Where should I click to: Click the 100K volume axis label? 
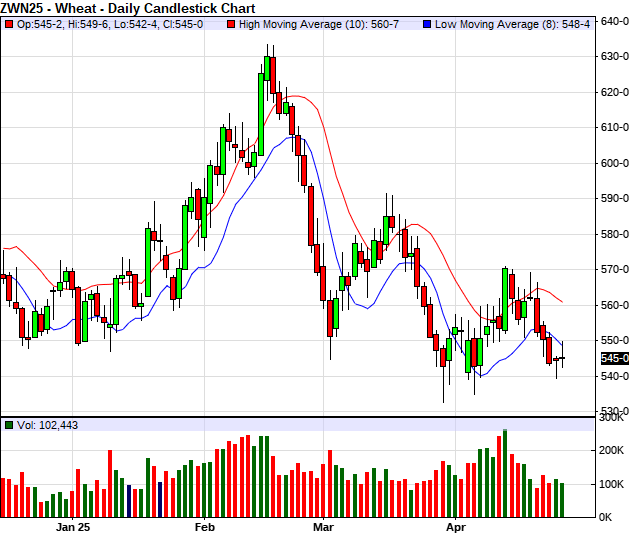coord(612,484)
